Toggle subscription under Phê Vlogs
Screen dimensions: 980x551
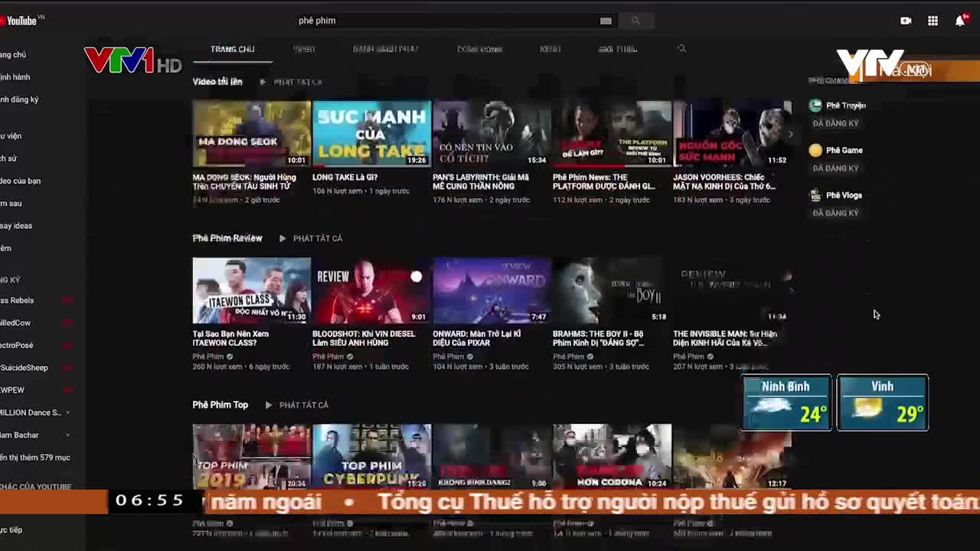coord(835,213)
